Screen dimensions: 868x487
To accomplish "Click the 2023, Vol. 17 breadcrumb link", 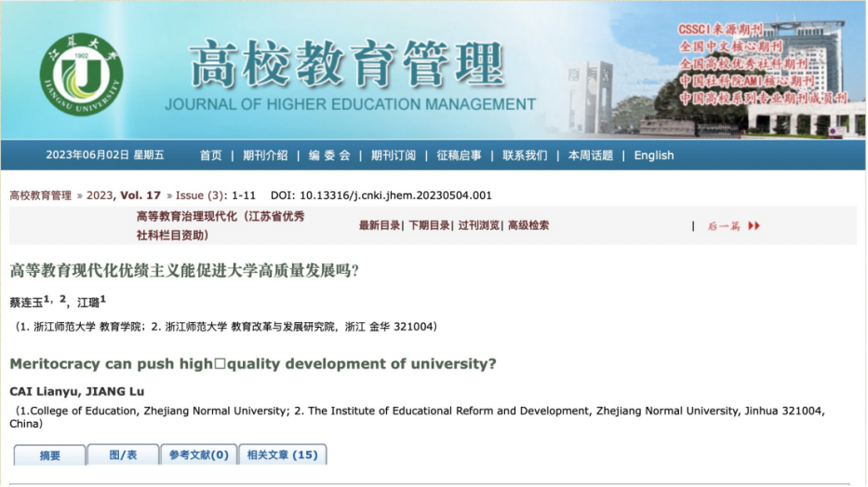I will coord(124,196).
